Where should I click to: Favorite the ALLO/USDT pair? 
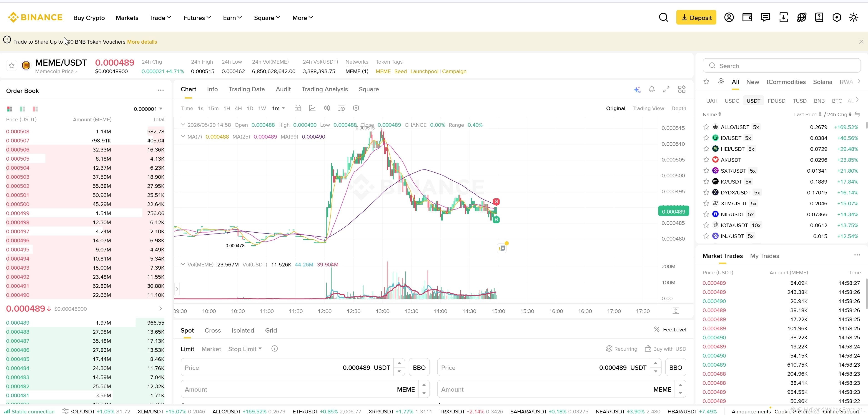click(x=706, y=127)
